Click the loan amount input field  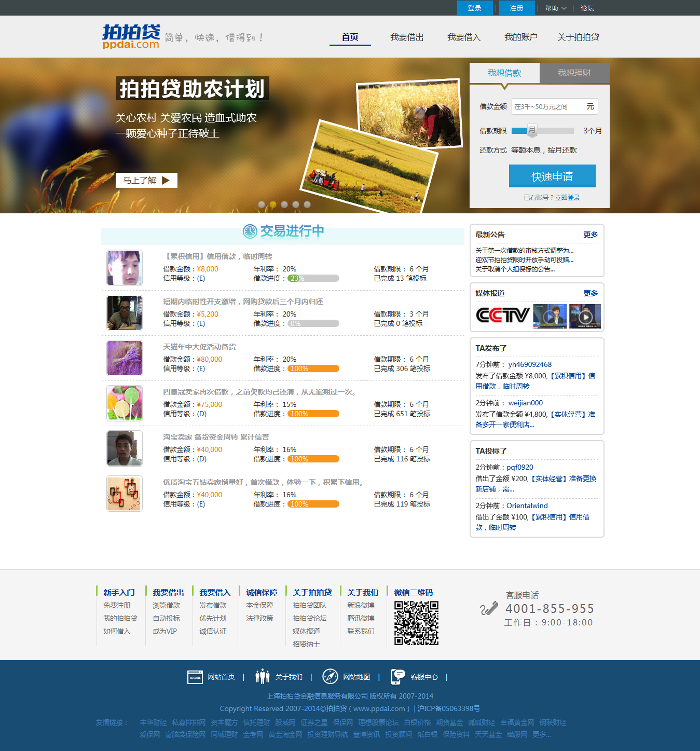(548, 106)
